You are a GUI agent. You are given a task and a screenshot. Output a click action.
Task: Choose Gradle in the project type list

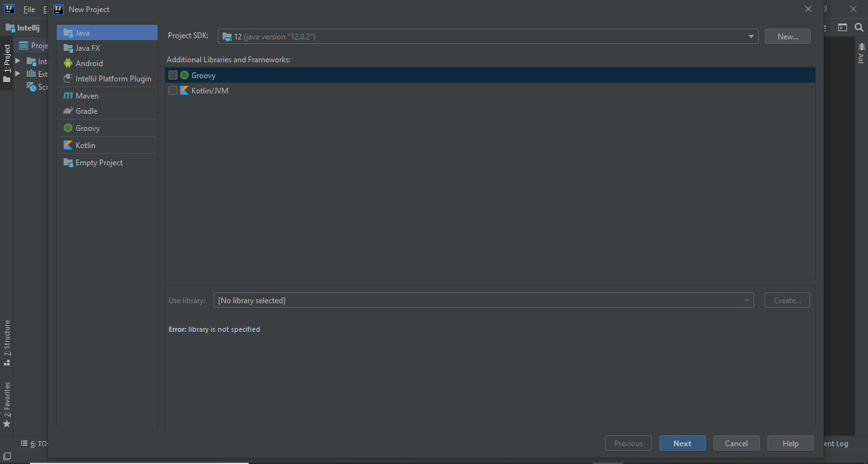107,111
